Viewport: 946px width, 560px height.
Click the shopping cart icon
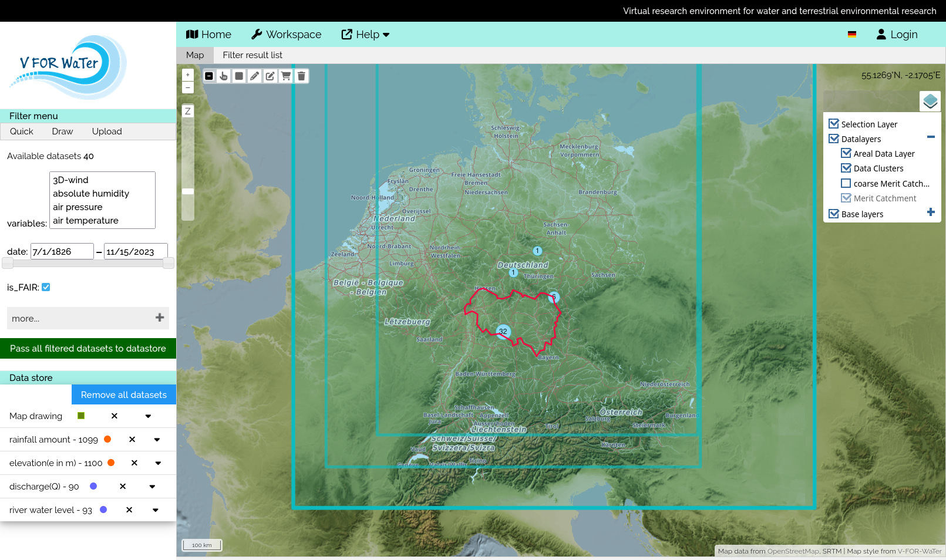pyautogui.click(x=285, y=76)
